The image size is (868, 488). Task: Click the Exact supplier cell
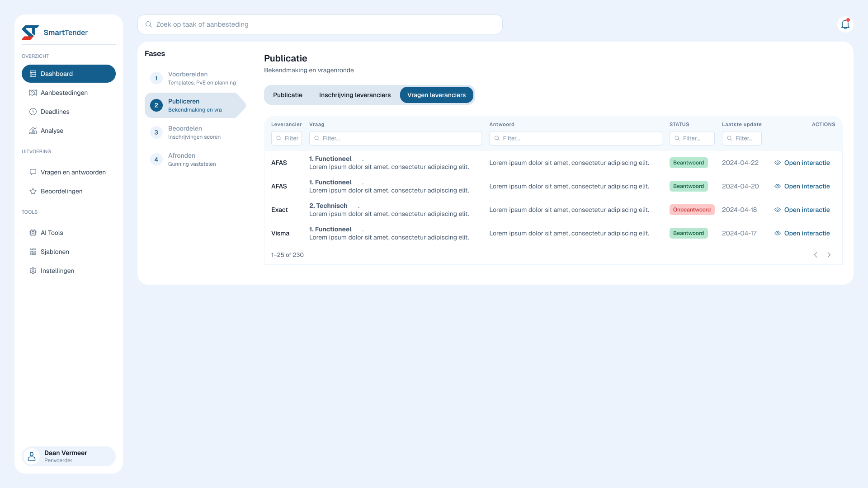pyautogui.click(x=279, y=210)
